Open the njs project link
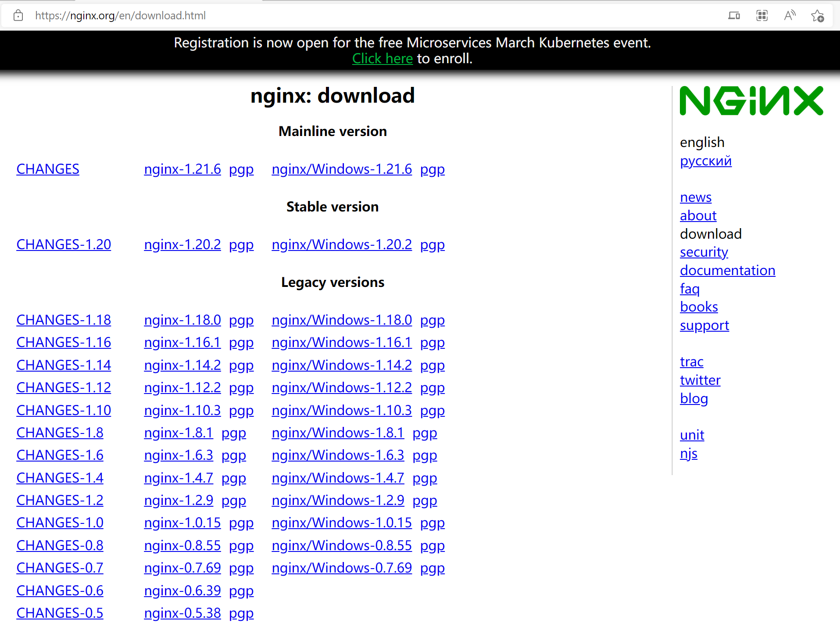840x630 pixels. [x=689, y=454]
